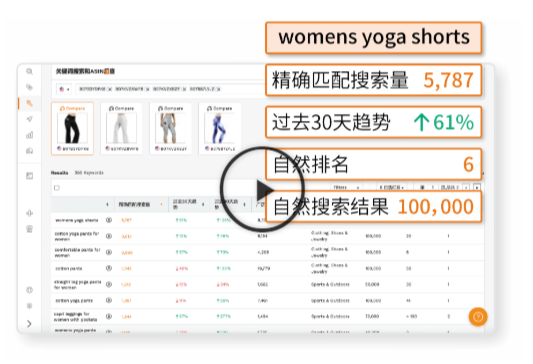The height and width of the screenshot is (364, 533).
Task: Open the Filters dropdown above the table
Action: (x=346, y=187)
